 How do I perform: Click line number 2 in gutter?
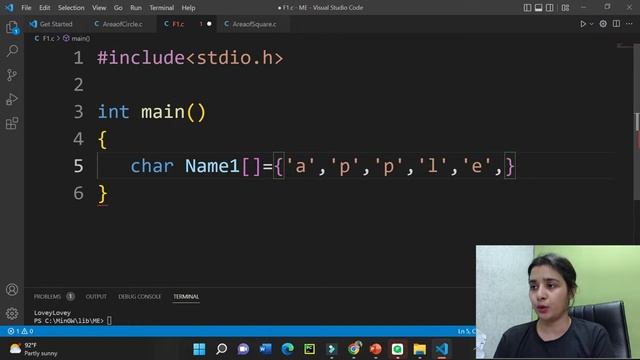tap(78, 84)
